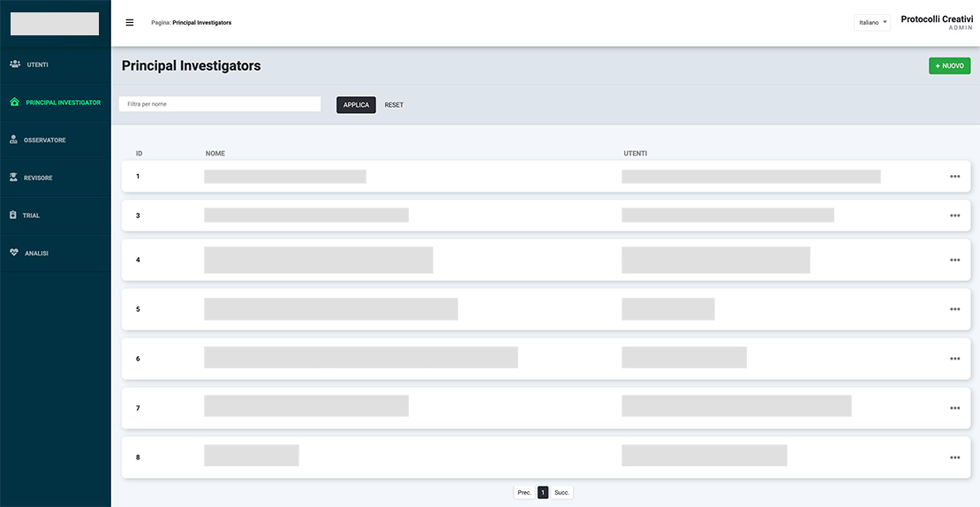Viewport: 980px width, 507px height.
Task: Click the name cell in row 5
Action: click(x=330, y=309)
